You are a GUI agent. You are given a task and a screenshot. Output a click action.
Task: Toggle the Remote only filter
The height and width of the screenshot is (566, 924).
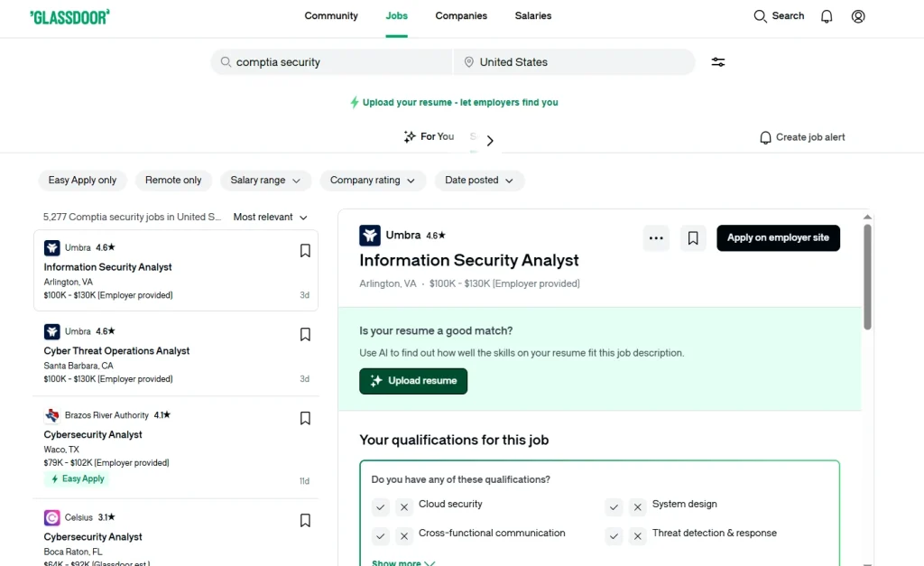173,181
